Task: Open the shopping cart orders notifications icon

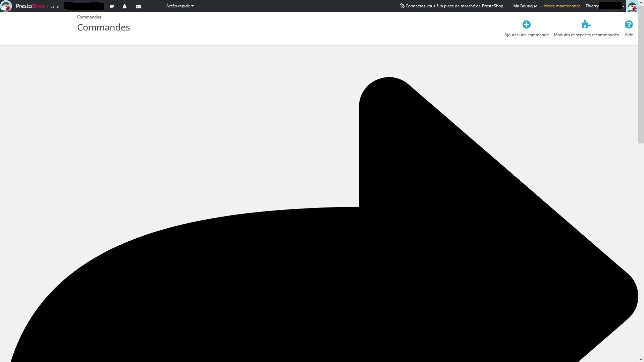Action: [x=112, y=6]
